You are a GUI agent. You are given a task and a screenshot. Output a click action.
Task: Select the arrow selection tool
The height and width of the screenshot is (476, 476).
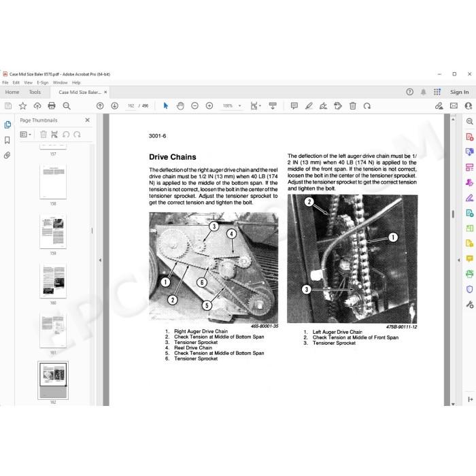[x=165, y=105]
